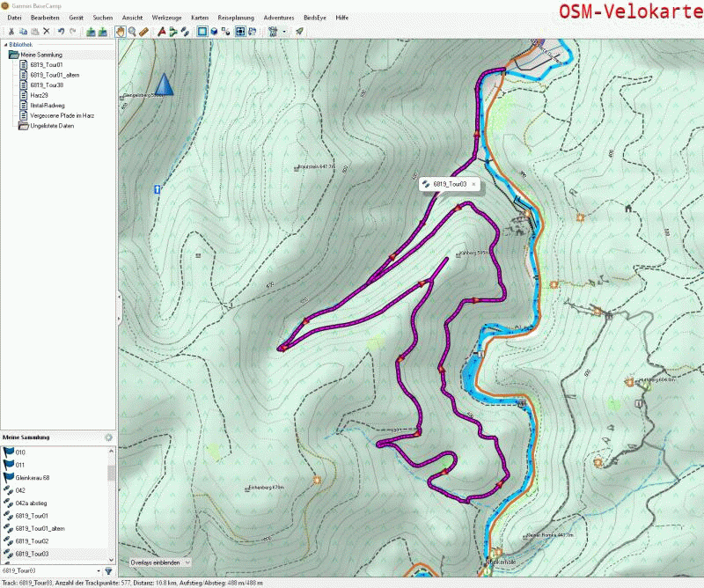Click the fit-selection-on-map toolbar icon

click(240, 32)
